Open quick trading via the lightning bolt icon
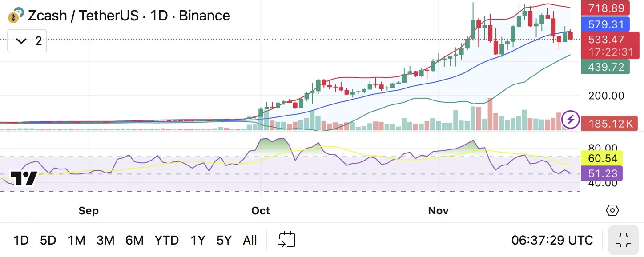The image size is (644, 257). pyautogui.click(x=571, y=119)
